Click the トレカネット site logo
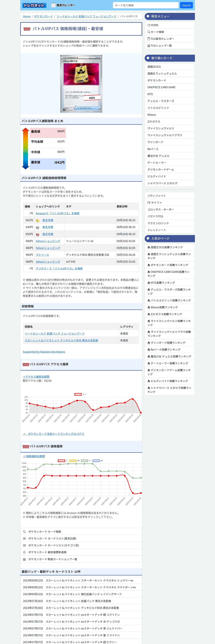 (34, 5)
